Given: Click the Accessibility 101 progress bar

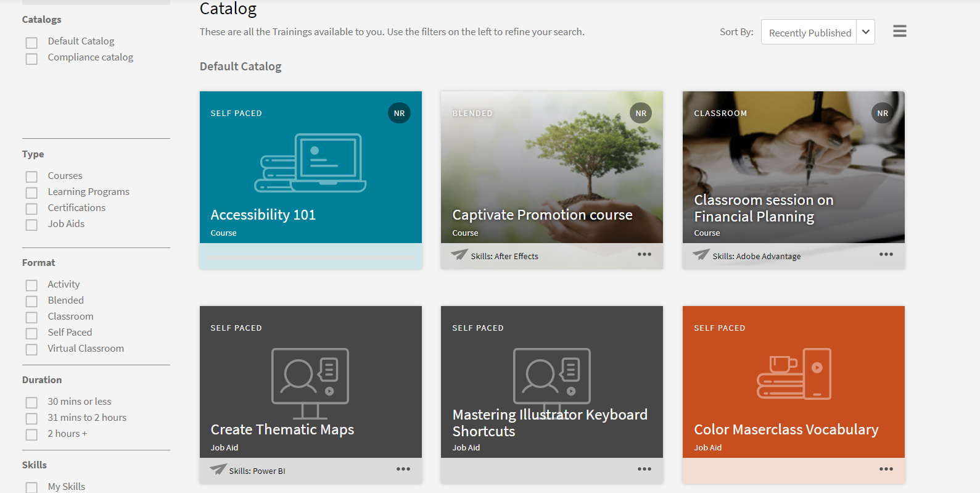Looking at the screenshot, I should [311, 256].
